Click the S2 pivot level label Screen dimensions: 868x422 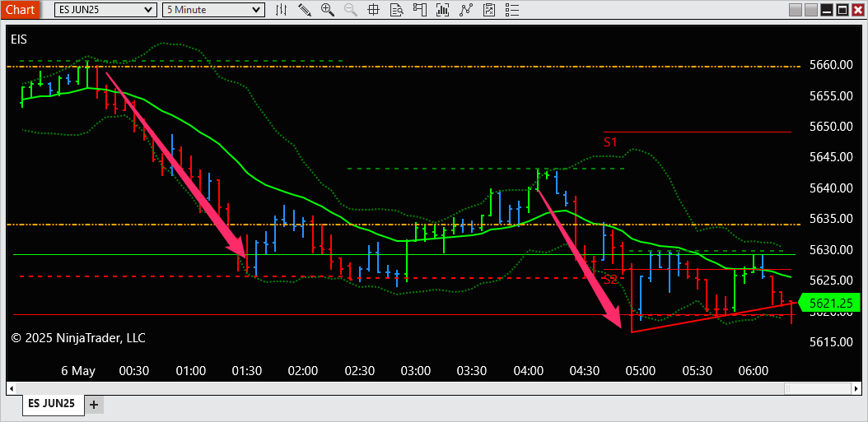click(610, 280)
